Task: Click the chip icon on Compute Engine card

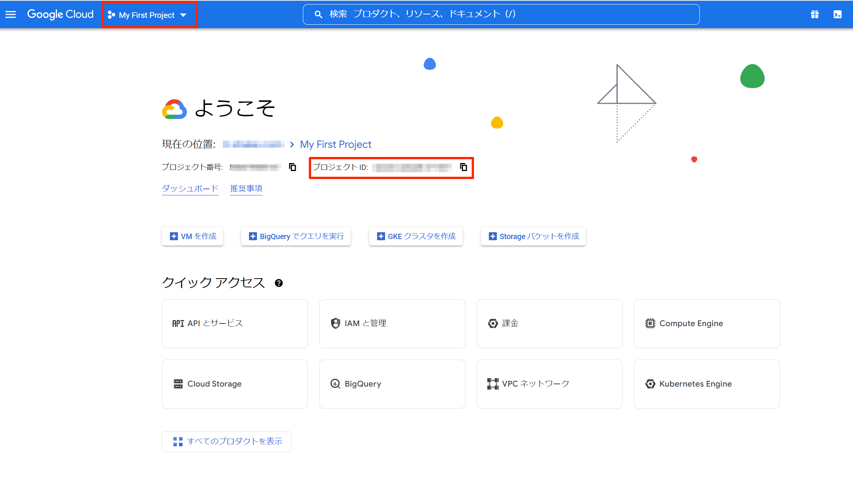Action: coord(650,323)
